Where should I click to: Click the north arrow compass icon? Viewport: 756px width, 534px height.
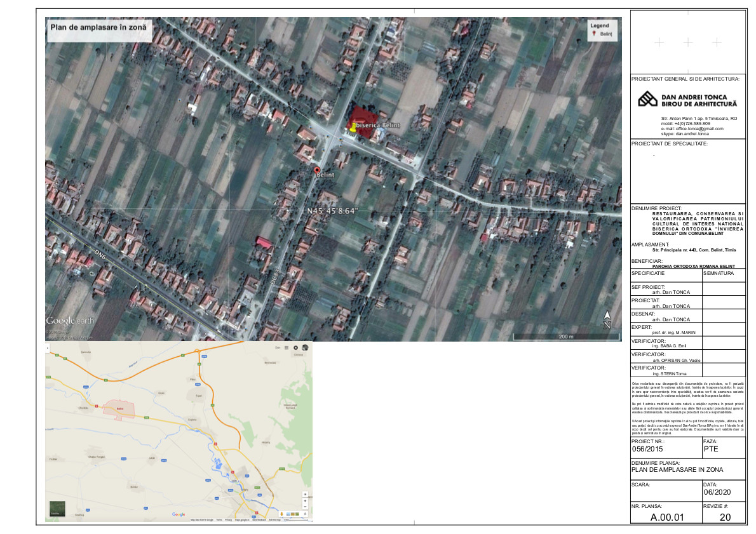pyautogui.click(x=607, y=319)
